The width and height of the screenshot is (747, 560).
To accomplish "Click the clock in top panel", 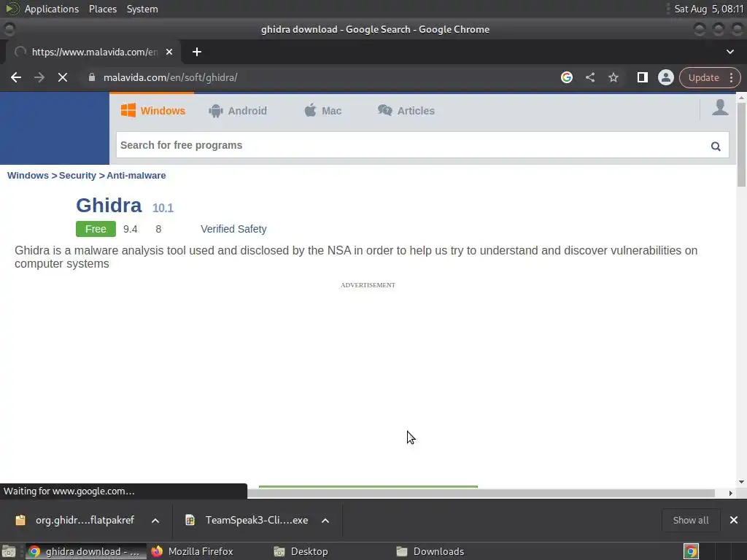I will click(708, 9).
